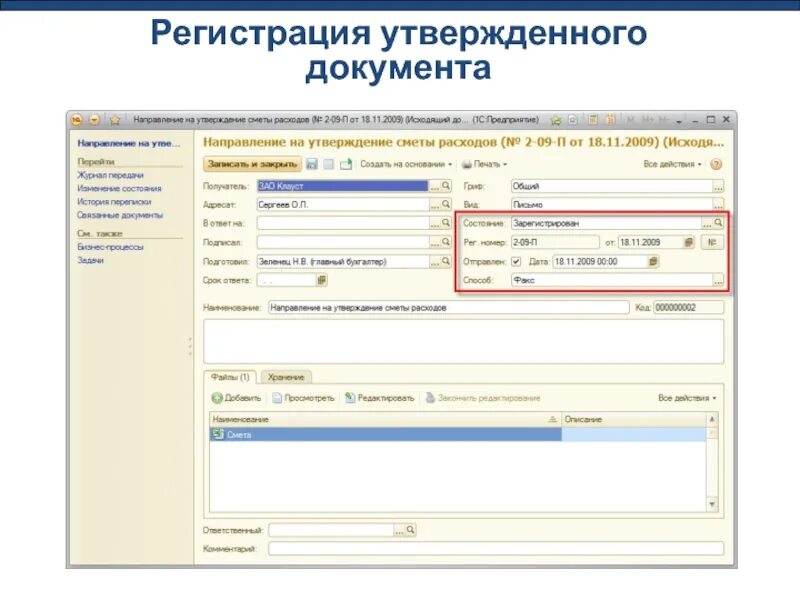Open selection ellipsis for Получатель field
This screenshot has height=600, width=800.
(x=434, y=186)
